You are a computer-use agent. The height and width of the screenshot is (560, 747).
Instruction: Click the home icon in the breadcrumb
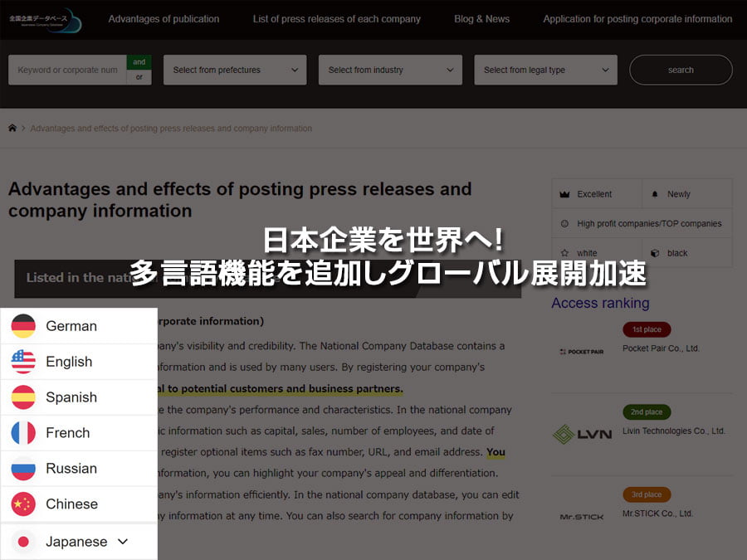(12, 128)
